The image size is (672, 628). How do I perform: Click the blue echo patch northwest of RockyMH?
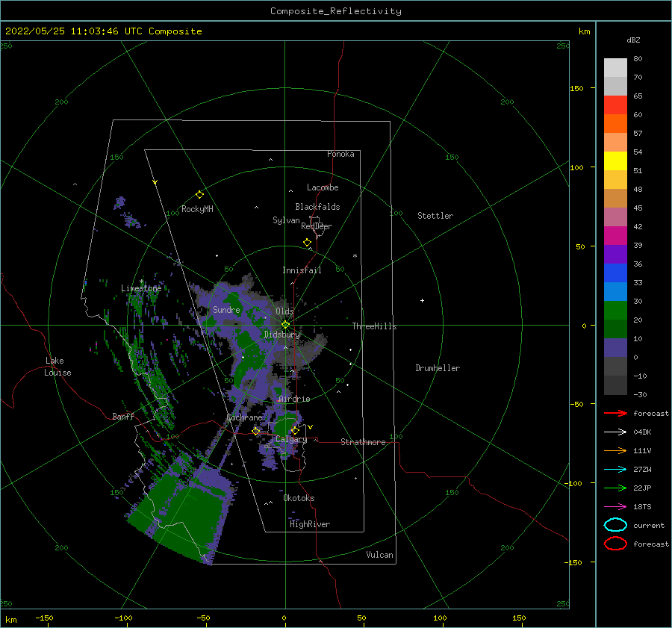pyautogui.click(x=119, y=202)
